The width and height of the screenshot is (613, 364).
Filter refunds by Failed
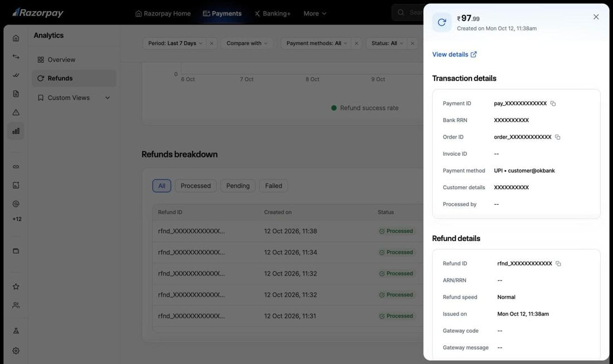[273, 186]
